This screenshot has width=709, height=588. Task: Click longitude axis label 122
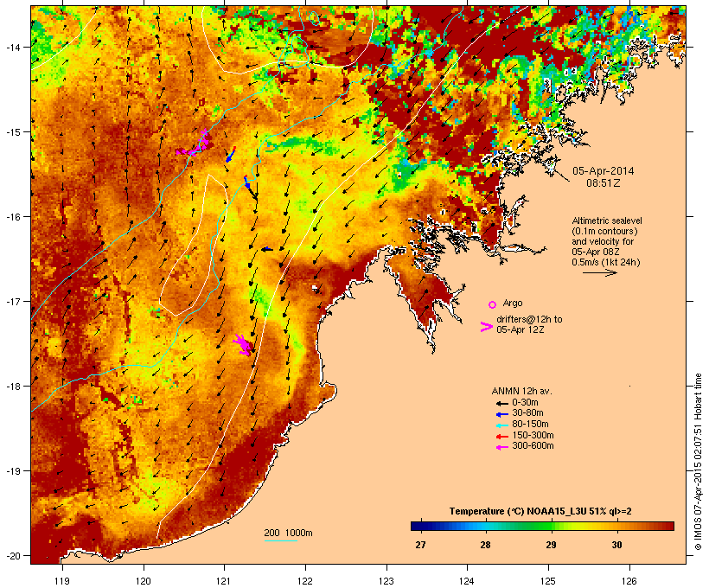(305, 581)
